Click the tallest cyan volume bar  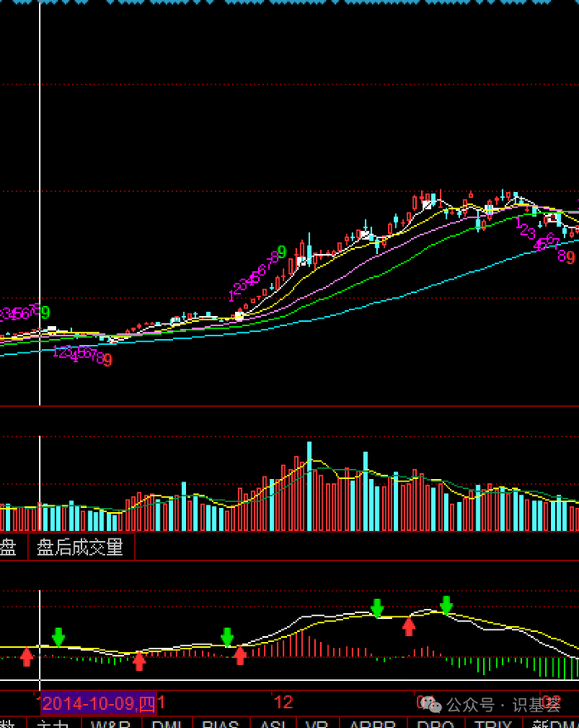[x=309, y=486]
